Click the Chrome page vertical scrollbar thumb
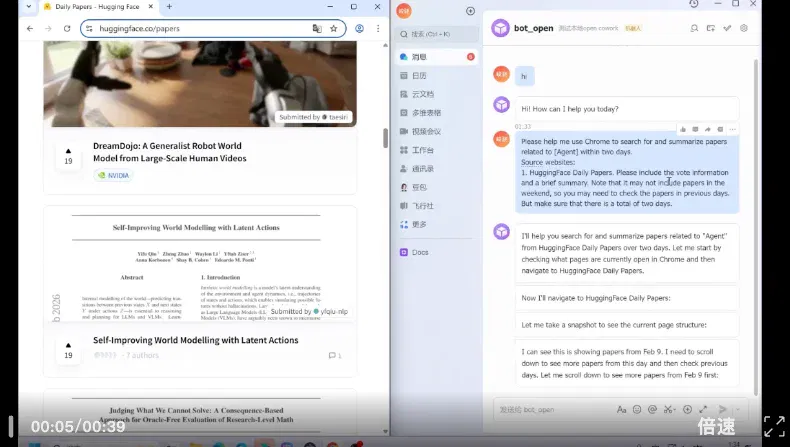The height and width of the screenshot is (447, 790). click(385, 138)
